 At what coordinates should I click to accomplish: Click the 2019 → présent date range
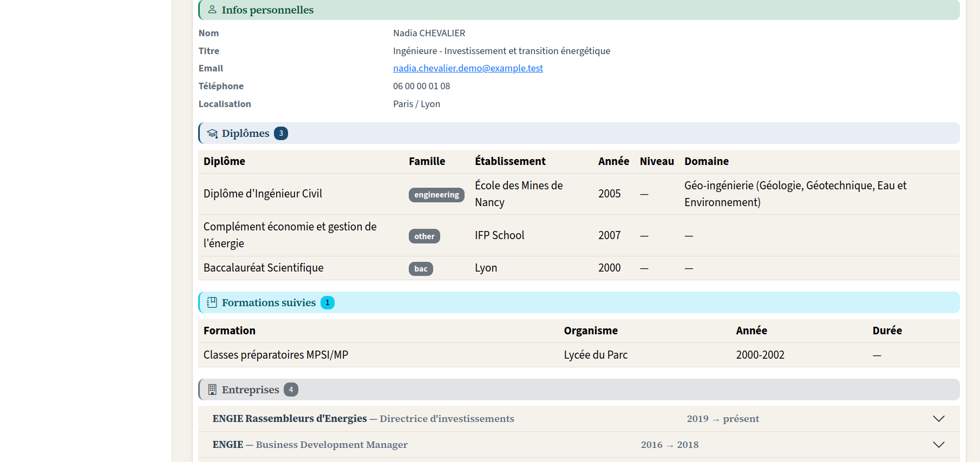(x=723, y=419)
